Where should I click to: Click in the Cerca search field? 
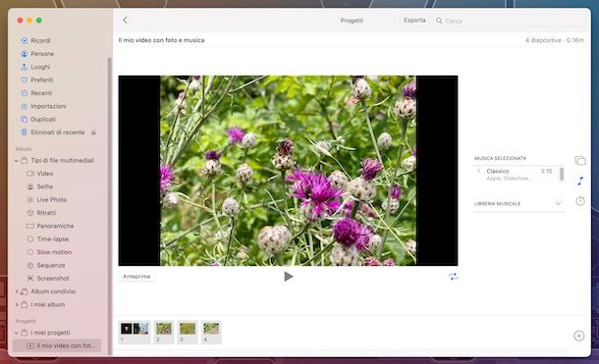click(510, 21)
